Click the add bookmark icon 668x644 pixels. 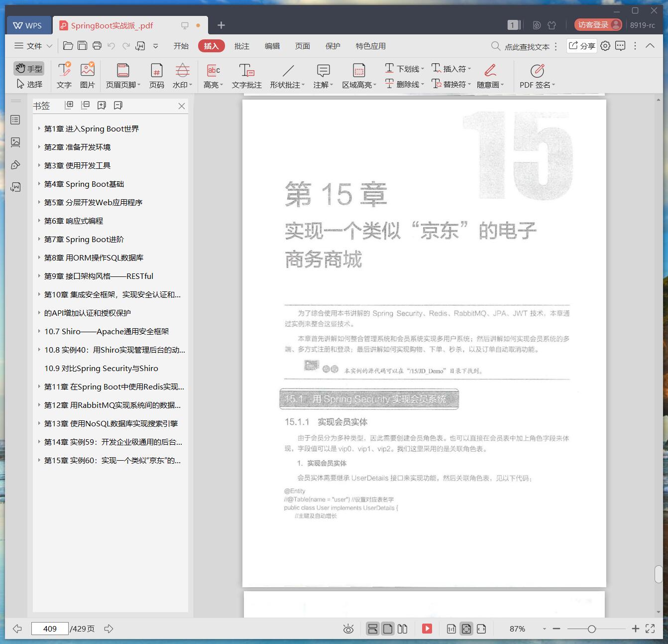click(x=102, y=105)
